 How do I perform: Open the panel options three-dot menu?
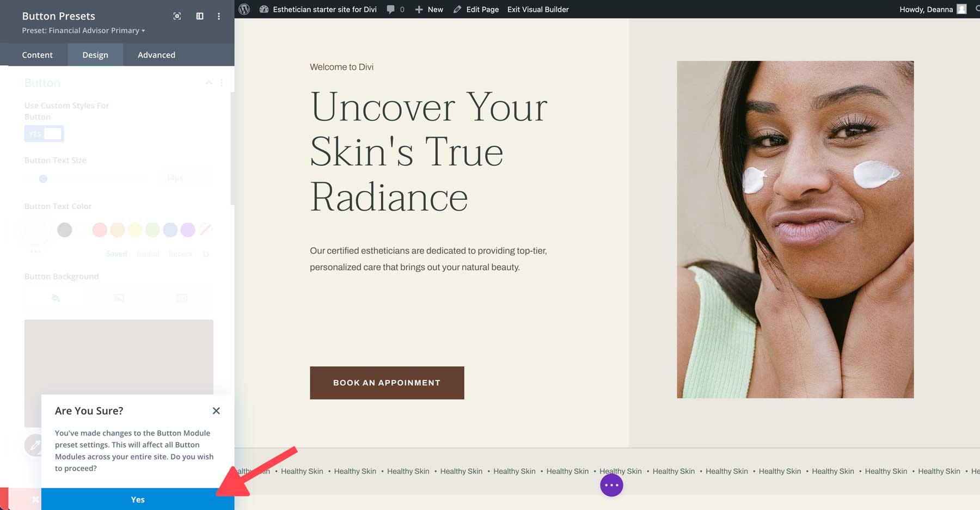tap(218, 16)
